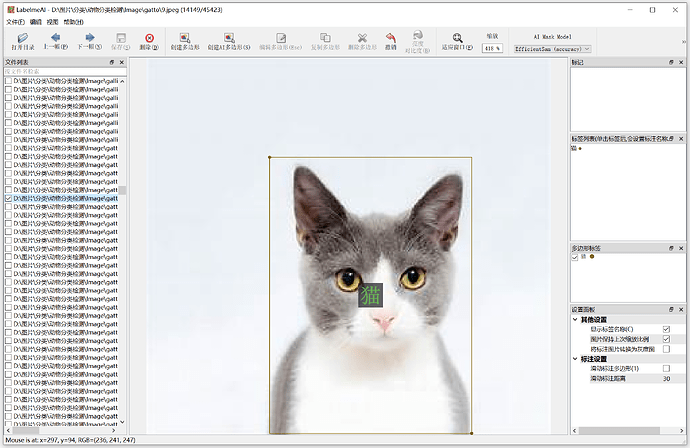Click the 滑动标注距离 value 30
Screen dimensions: 690x448
point(667,378)
